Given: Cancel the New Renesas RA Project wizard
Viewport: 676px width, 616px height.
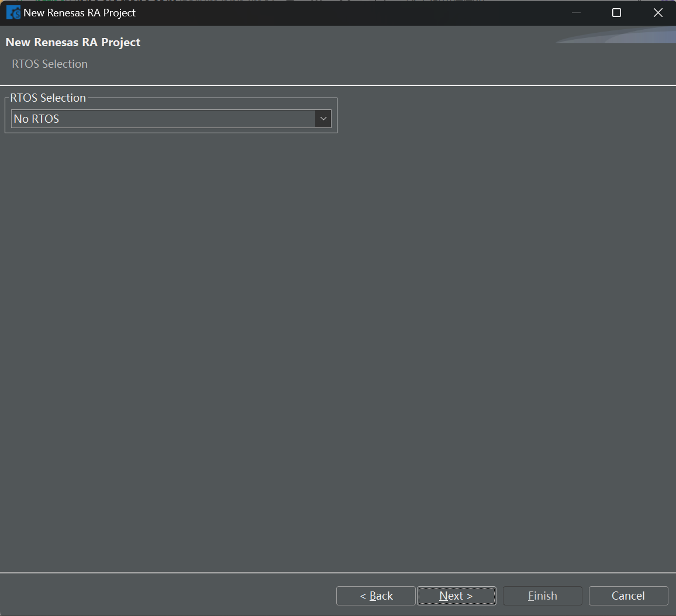Looking at the screenshot, I should (x=628, y=596).
